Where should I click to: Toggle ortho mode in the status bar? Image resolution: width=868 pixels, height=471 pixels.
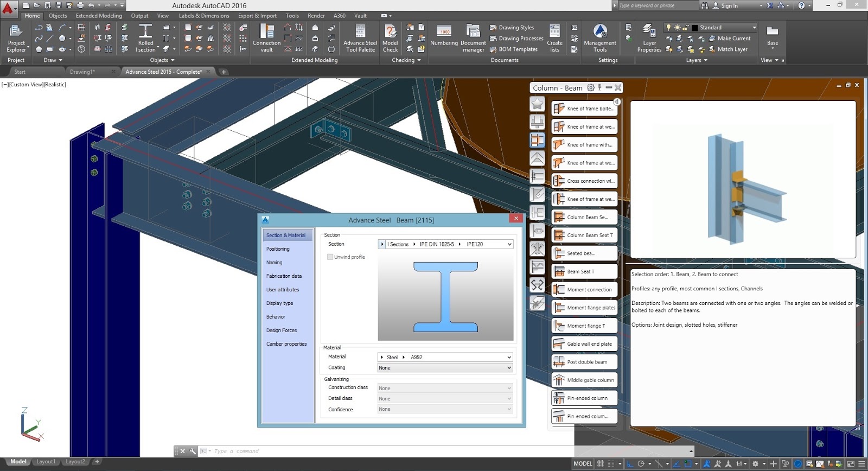click(x=630, y=464)
